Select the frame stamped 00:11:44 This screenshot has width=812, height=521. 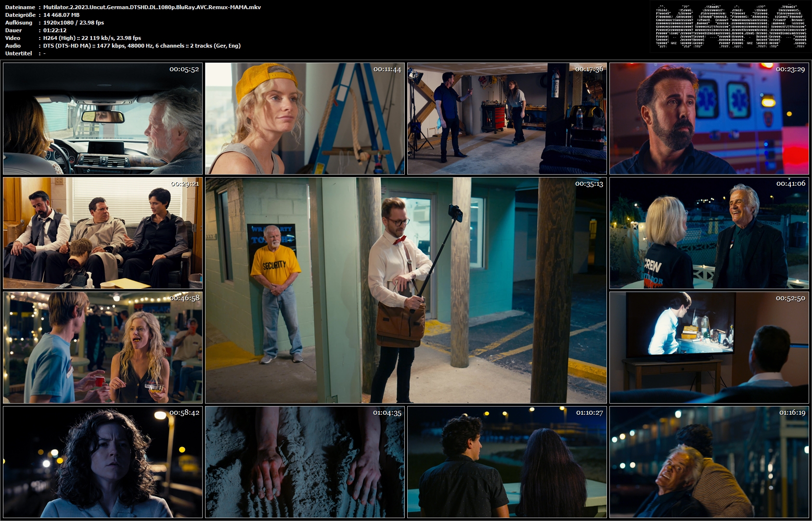[x=305, y=118]
